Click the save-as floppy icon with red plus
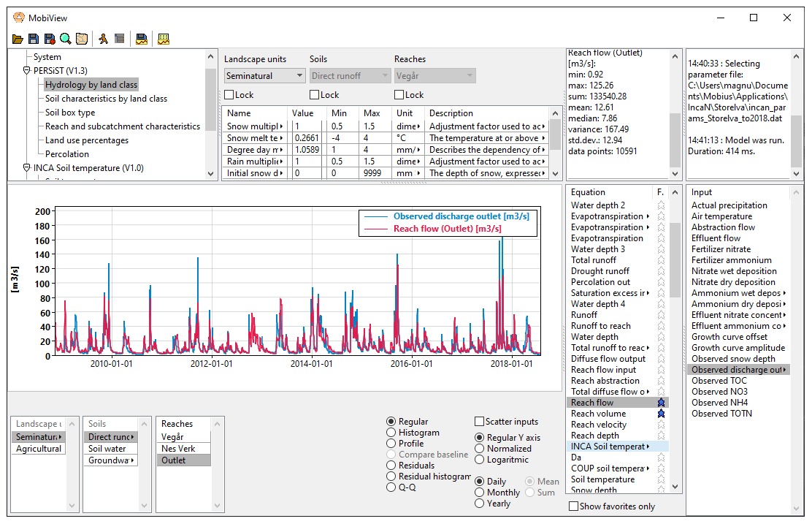 tap(50, 39)
